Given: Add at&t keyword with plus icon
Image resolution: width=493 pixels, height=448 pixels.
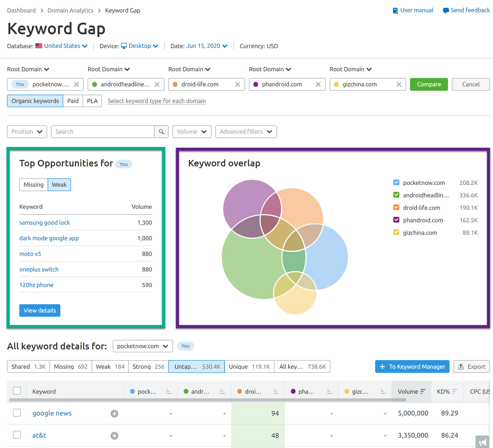Looking at the screenshot, I should click(114, 436).
